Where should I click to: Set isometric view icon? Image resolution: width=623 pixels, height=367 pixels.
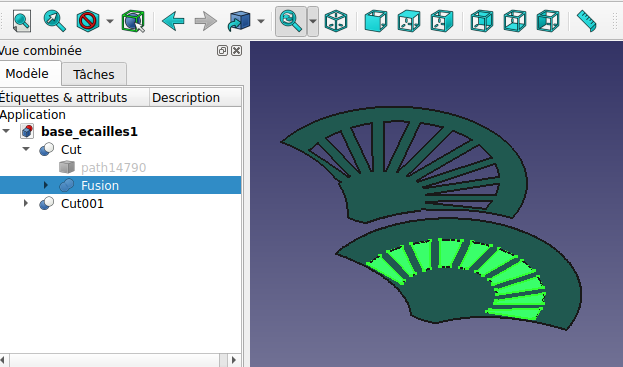click(336, 21)
